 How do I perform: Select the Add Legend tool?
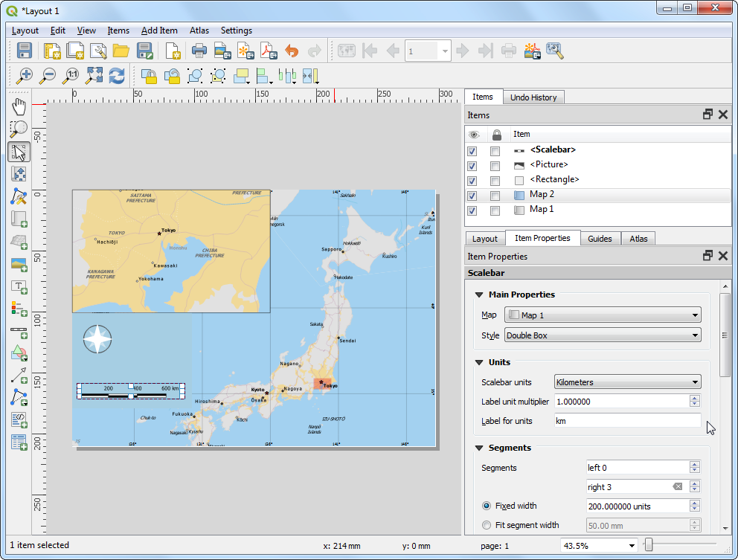(x=19, y=308)
